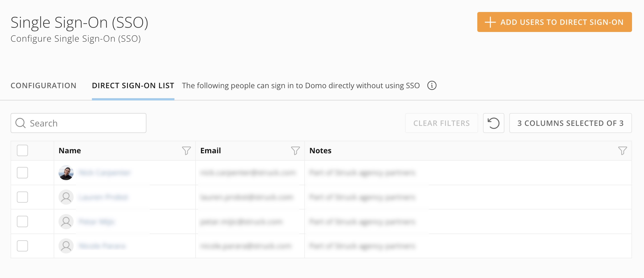The width and height of the screenshot is (644, 278).
Task: Click the fourth row's placeholder avatar icon
Action: click(x=66, y=246)
